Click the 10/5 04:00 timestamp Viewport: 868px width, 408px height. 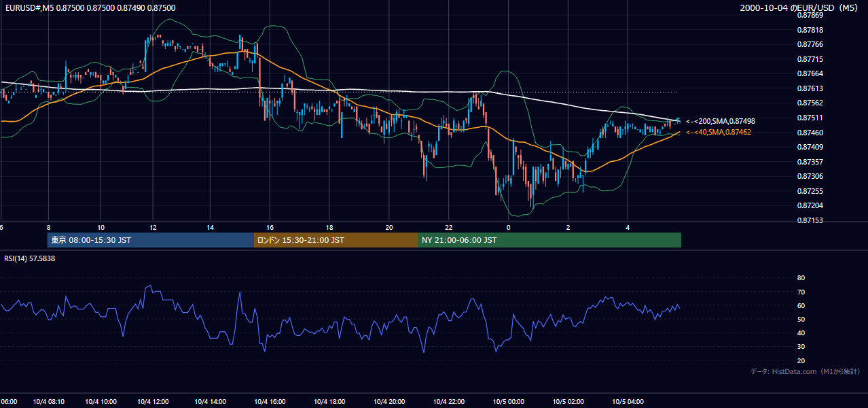pos(628,401)
